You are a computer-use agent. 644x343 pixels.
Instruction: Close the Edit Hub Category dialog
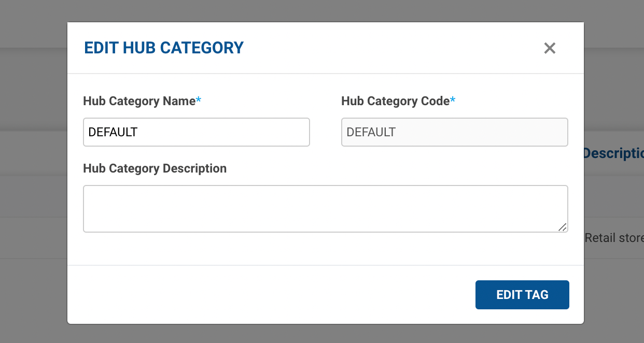click(x=550, y=48)
